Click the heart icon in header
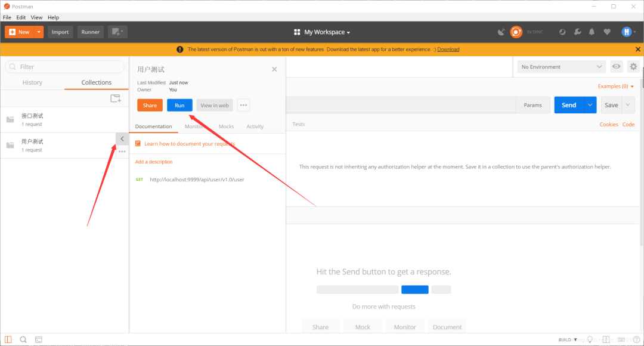 (x=607, y=32)
